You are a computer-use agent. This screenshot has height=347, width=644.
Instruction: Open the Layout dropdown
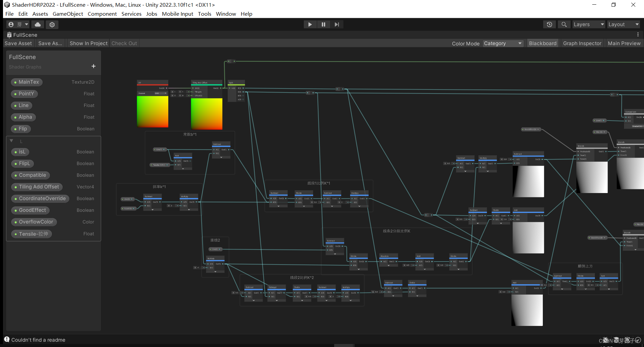[x=623, y=24]
